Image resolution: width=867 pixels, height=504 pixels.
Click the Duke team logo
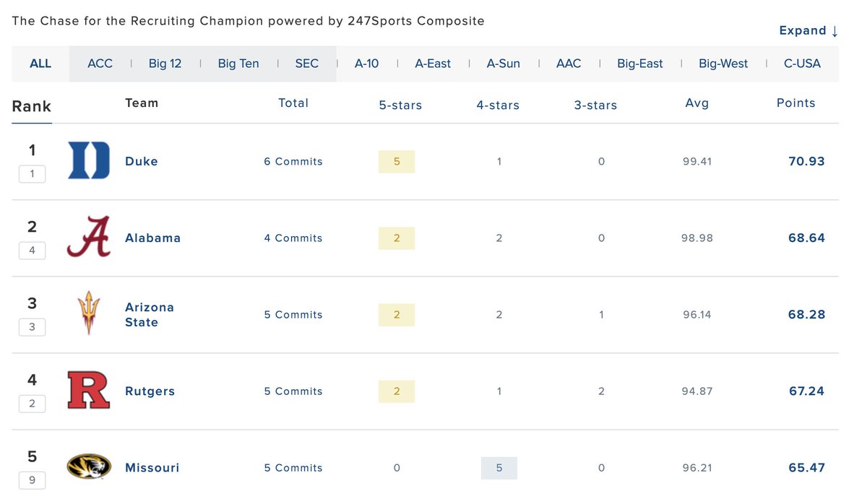pos(89,160)
